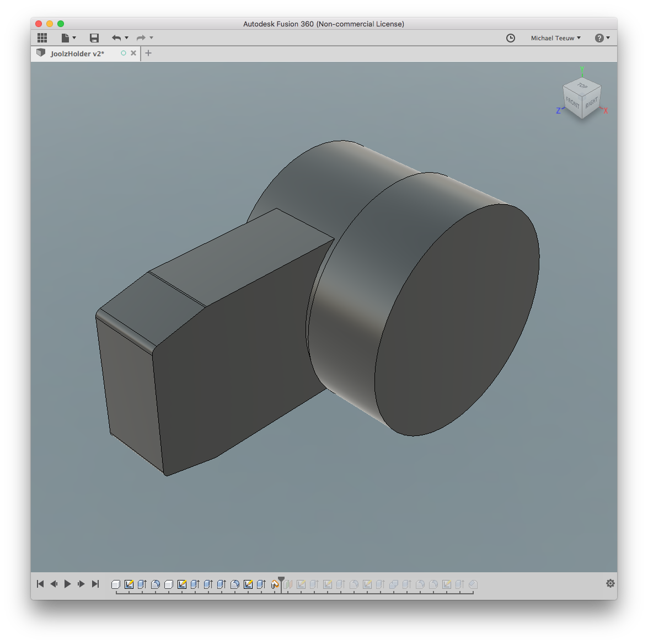Open a new design tab with plus
This screenshot has width=648, height=644.
[148, 53]
